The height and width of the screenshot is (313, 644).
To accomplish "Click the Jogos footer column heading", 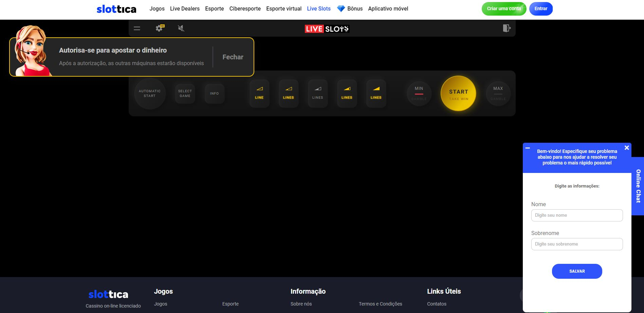I will 163,291.
